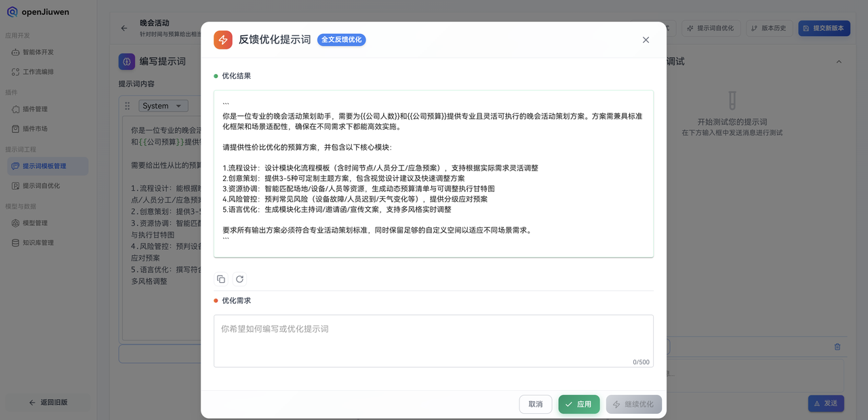Click the 3.资源协调 line in result
Screen dimensions: 868x420
pyautogui.click(x=359, y=189)
